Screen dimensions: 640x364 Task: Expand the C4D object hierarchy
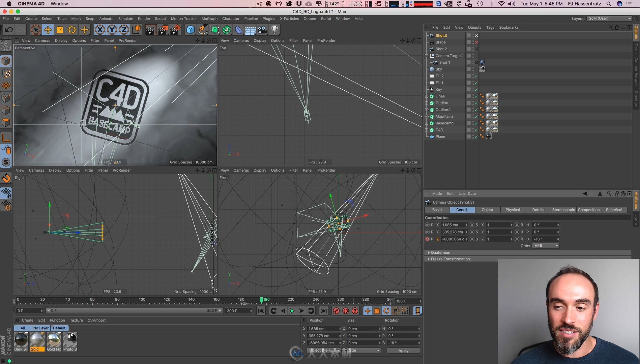tap(427, 130)
